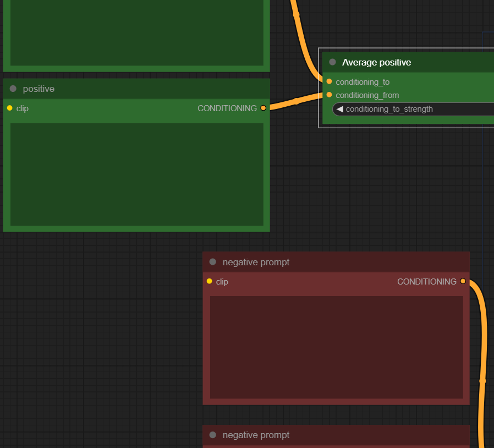Click the status circle on the Average positive header
The height and width of the screenshot is (448, 494).
point(332,62)
